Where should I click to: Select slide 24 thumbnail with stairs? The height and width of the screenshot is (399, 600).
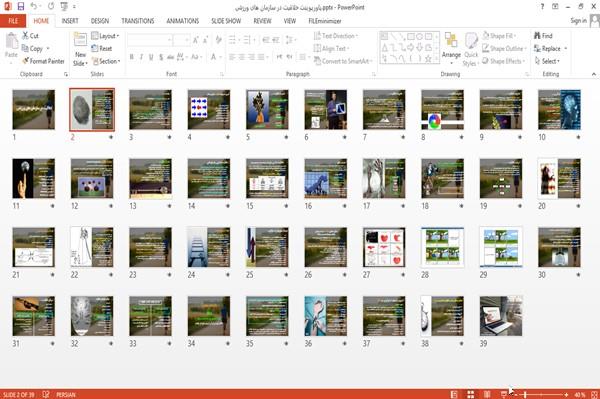(209, 247)
